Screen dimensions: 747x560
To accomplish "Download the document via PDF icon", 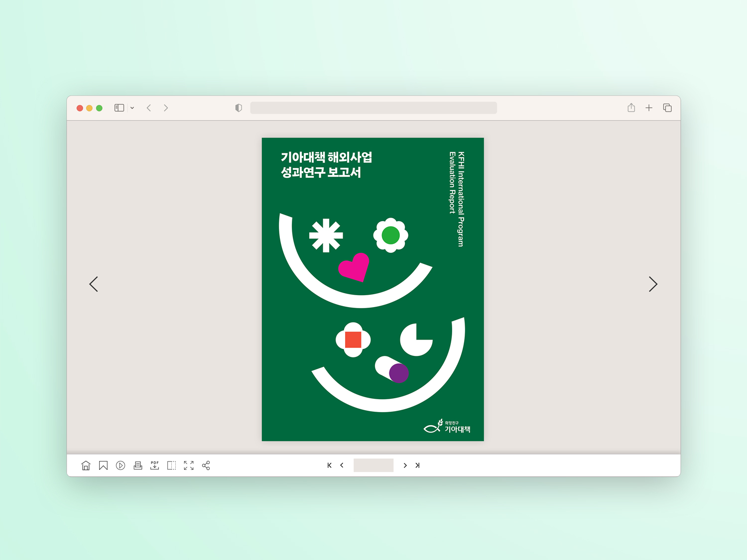I will click(x=155, y=465).
